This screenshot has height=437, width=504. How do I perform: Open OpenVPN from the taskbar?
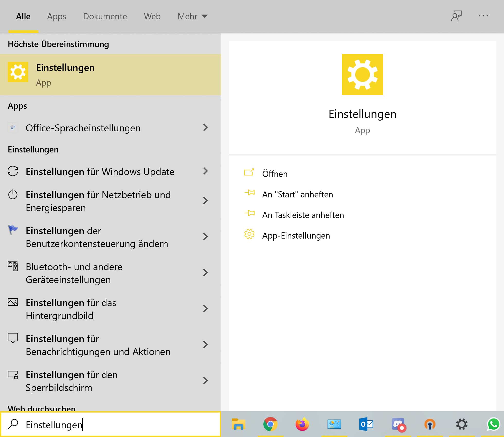pyautogui.click(x=430, y=424)
